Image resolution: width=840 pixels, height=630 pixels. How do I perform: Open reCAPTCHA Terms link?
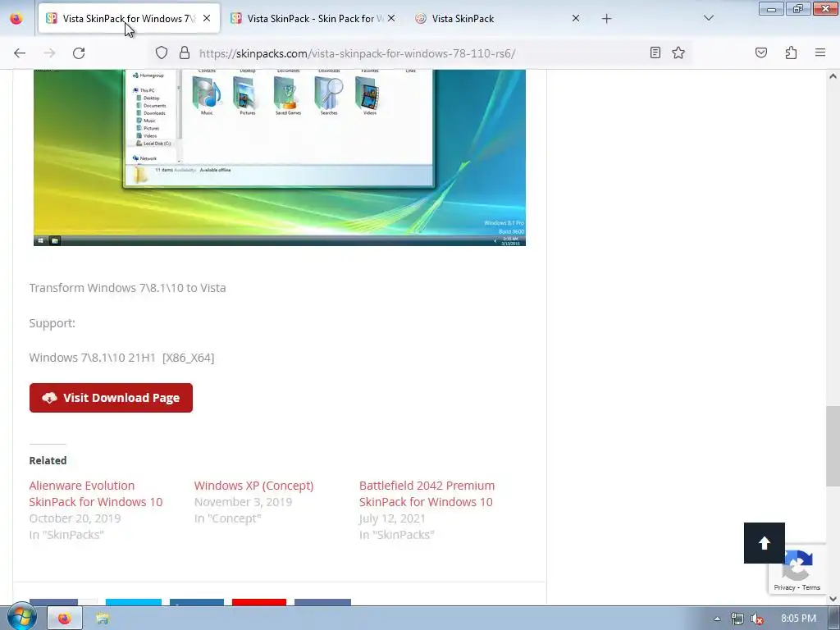point(811,587)
